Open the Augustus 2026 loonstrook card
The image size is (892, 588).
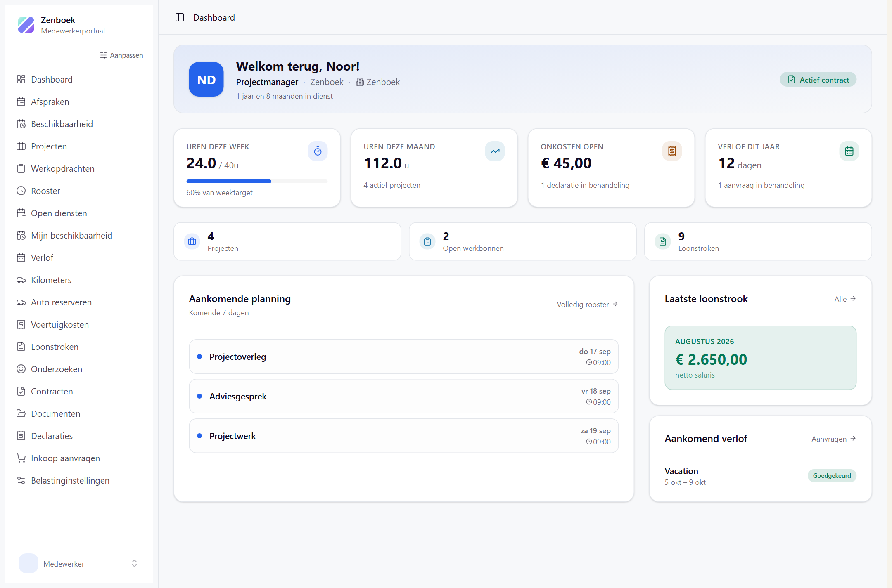coord(760,358)
